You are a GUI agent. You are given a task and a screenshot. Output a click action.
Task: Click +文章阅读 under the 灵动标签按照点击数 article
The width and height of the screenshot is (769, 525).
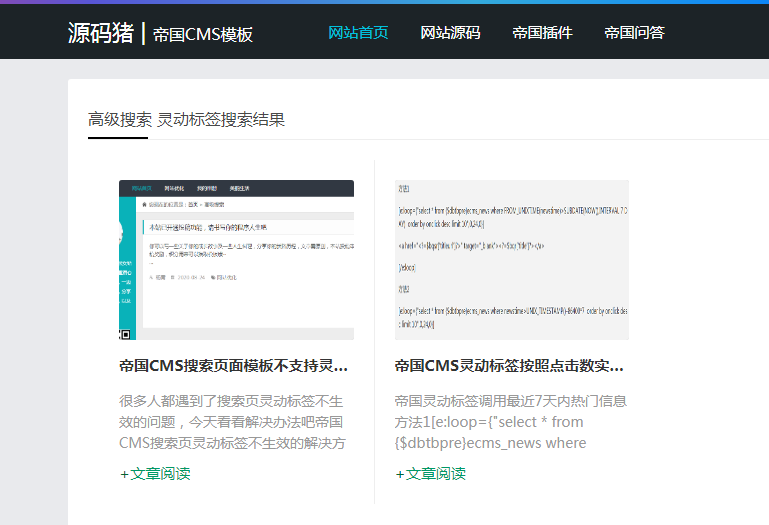431,473
